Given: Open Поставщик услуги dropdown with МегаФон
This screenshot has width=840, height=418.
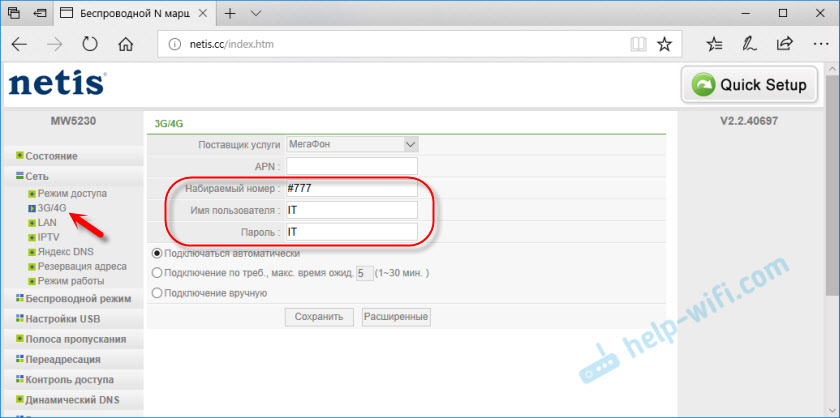Looking at the screenshot, I should (x=352, y=144).
